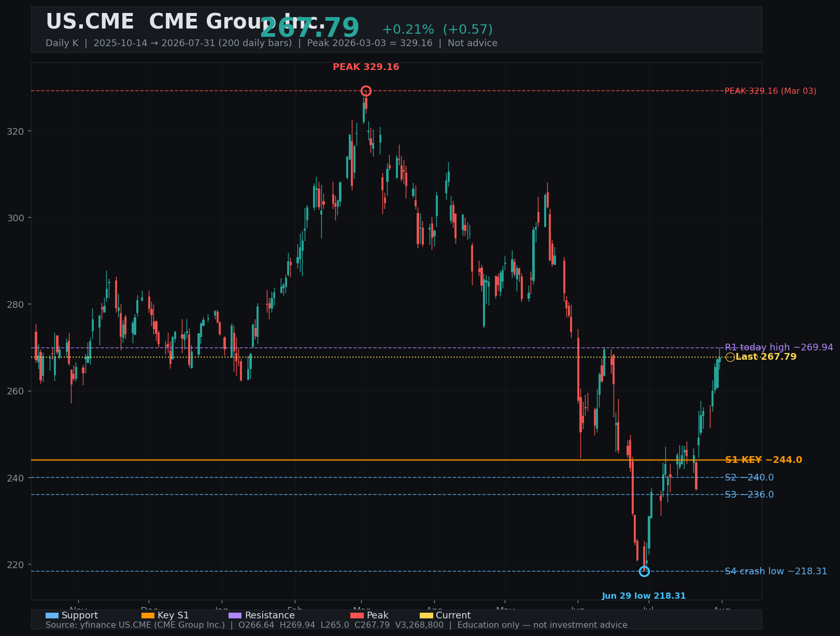Click the 'S4 crash low ~218.31' label
840x636 pixels.
pyautogui.click(x=776, y=571)
